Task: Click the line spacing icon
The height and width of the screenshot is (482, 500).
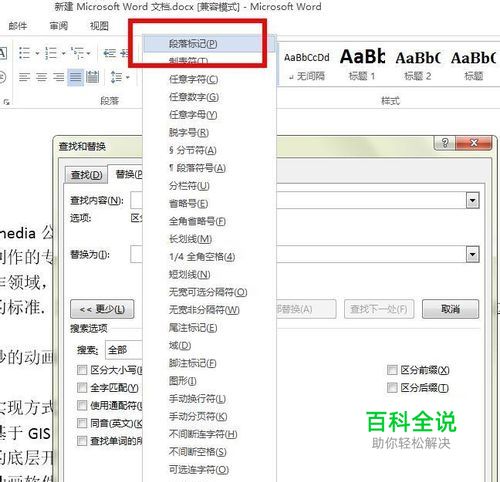Action: point(116,77)
